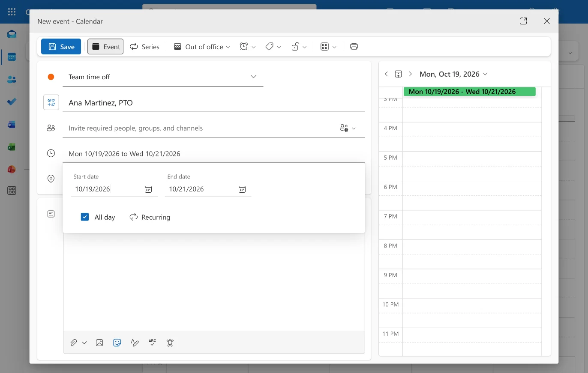The width and height of the screenshot is (588, 373).
Task: Click the print icon
Action: tap(354, 47)
